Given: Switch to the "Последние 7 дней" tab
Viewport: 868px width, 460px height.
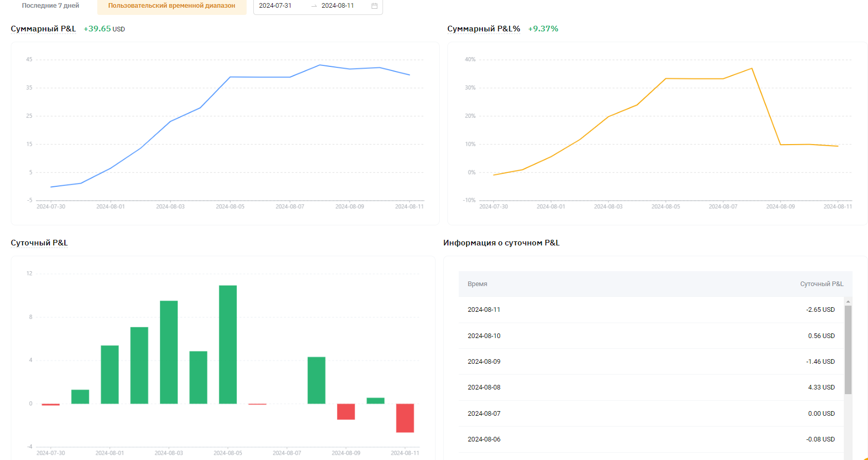Looking at the screenshot, I should (50, 6).
